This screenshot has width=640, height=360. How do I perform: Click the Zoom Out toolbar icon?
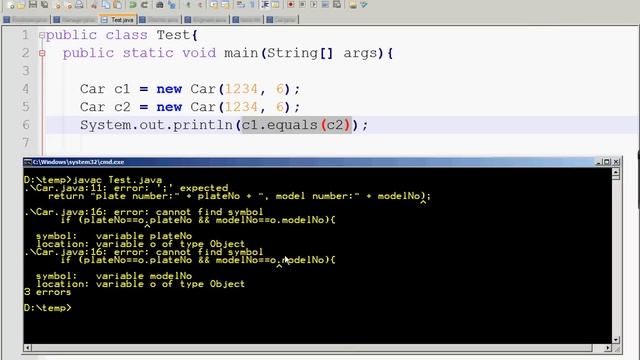point(200,4)
